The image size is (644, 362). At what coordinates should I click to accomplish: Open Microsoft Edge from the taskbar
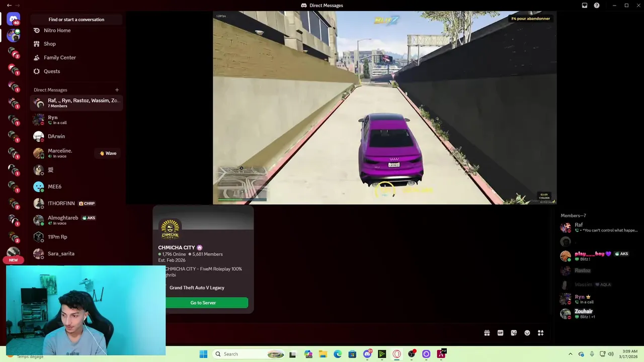click(338, 354)
